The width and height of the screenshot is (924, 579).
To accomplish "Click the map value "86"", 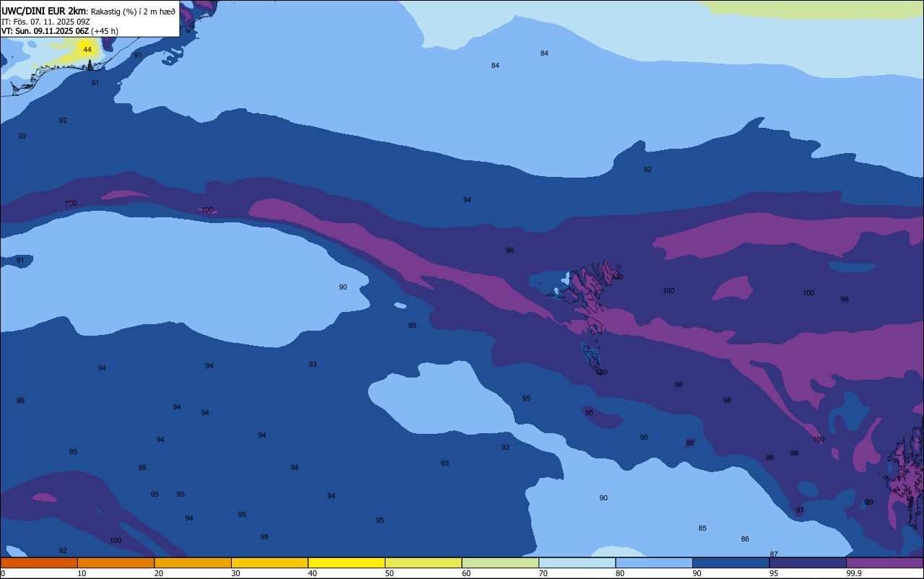I will point(745,539).
